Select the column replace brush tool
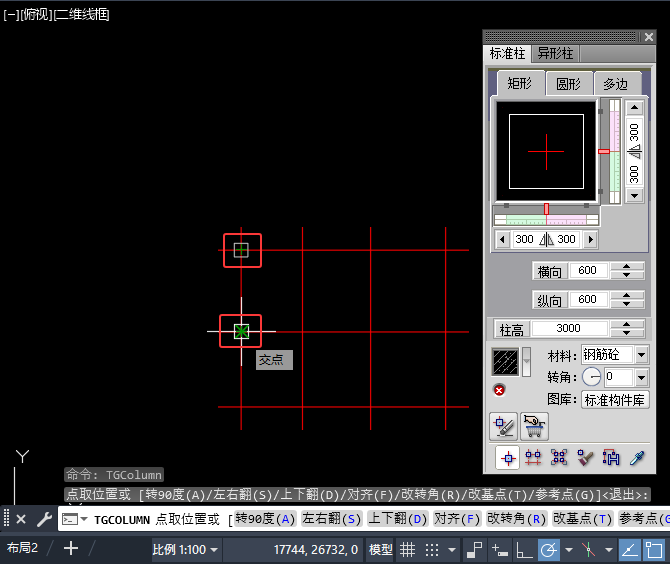The width and height of the screenshot is (670, 564). coord(585,458)
